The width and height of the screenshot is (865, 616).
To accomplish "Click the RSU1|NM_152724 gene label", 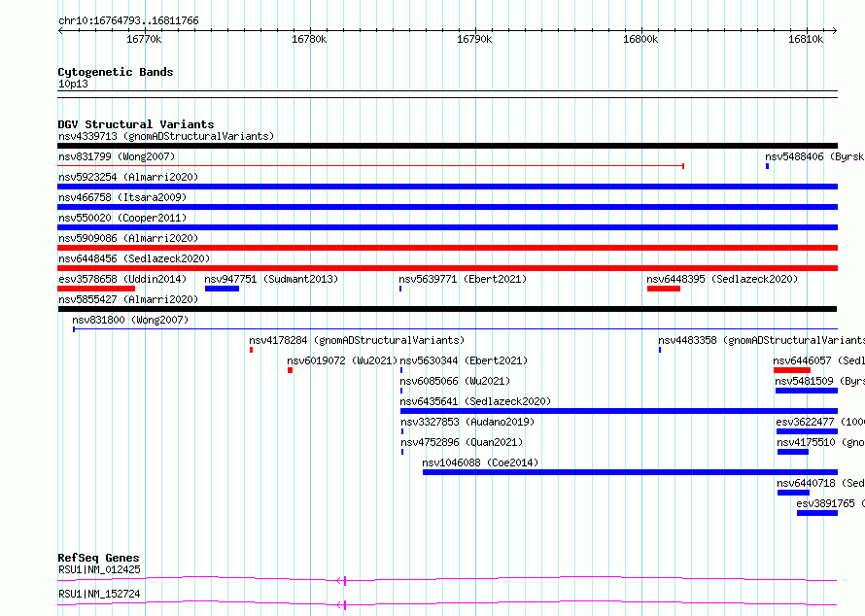I will click(99, 594).
